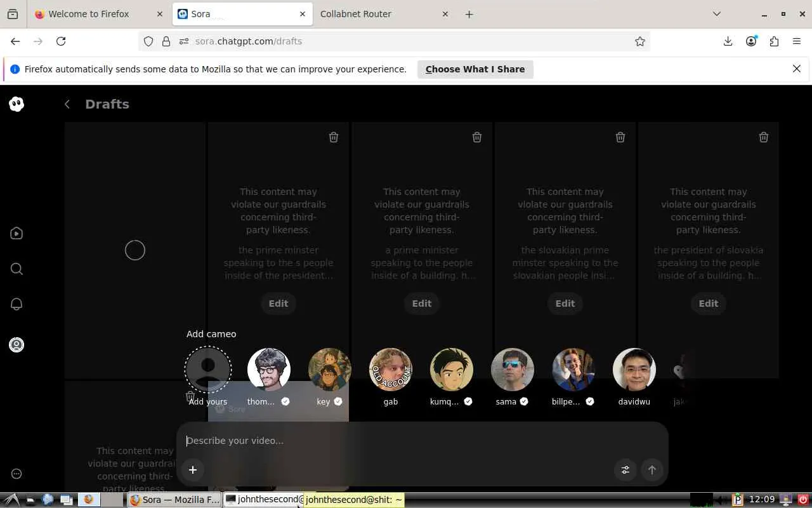Submit the prompt with the up arrow

pos(652,470)
